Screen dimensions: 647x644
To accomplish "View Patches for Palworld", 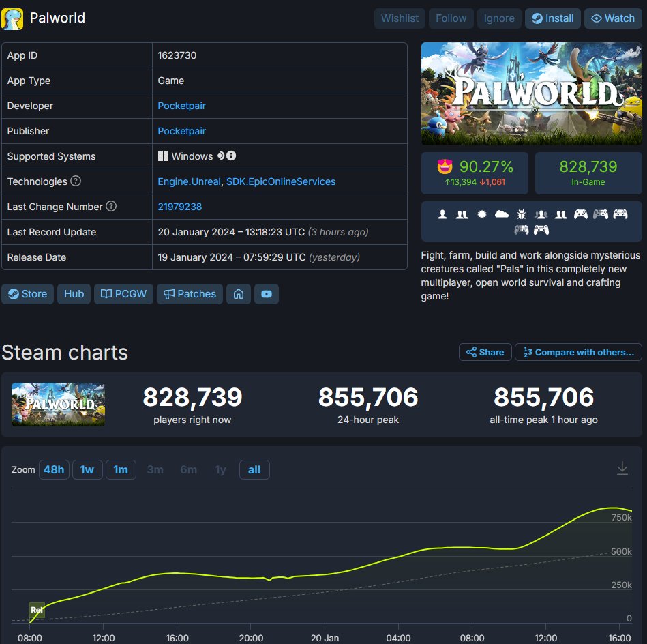I will pos(190,294).
